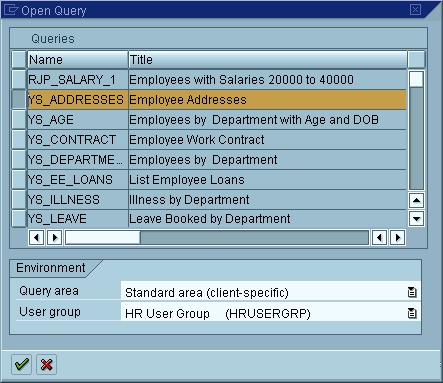Toggle row selector for YS_ADDRESSES
443x383 pixels.
click(x=19, y=99)
